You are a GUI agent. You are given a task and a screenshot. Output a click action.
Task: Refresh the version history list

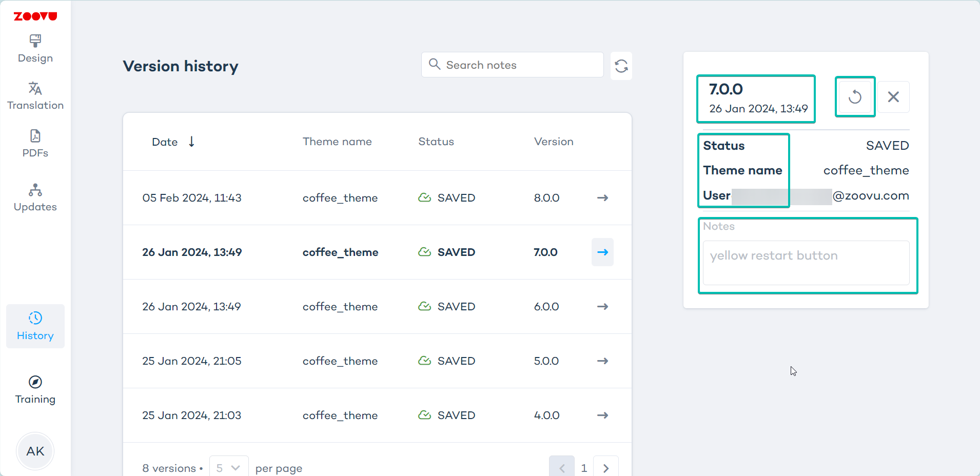[621, 66]
